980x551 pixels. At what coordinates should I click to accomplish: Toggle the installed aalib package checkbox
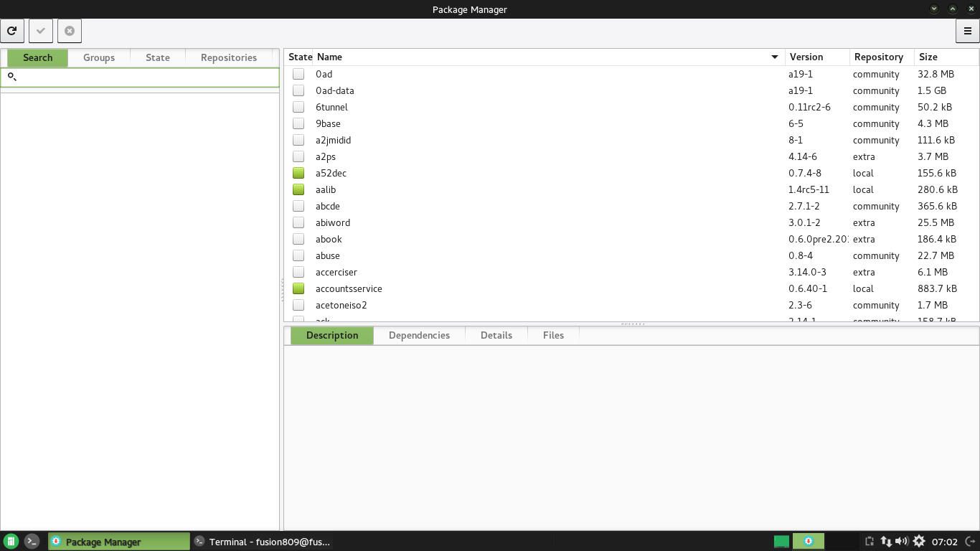[298, 189]
